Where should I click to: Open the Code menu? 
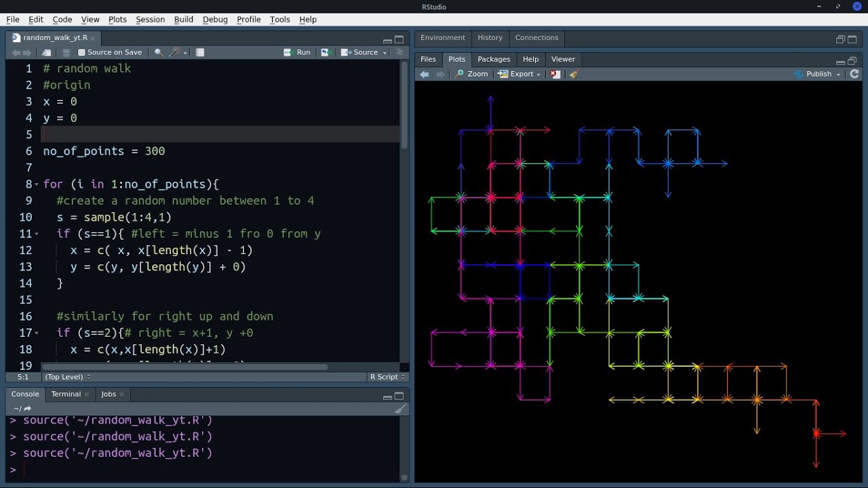[62, 20]
